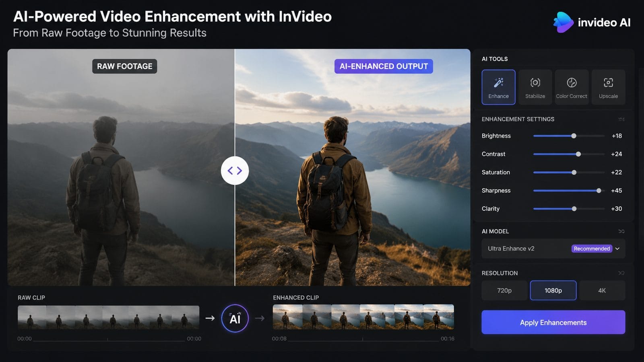Screen dimensions: 644x362
Task: Click the Contrast slider handle
Action: [x=578, y=154]
